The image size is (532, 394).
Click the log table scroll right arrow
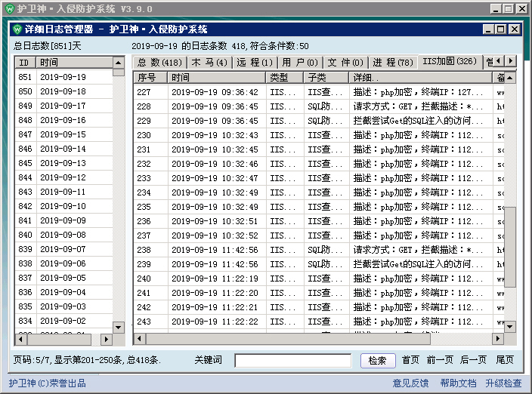pos(498,338)
